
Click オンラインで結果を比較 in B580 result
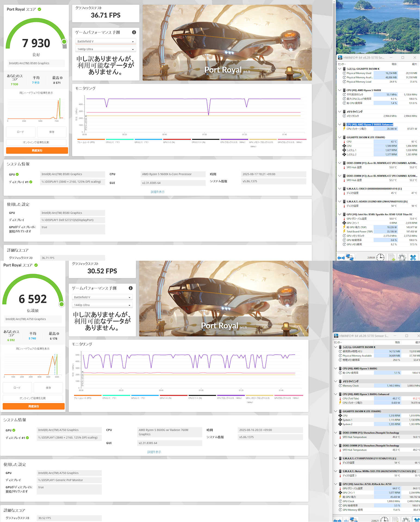[36, 142]
